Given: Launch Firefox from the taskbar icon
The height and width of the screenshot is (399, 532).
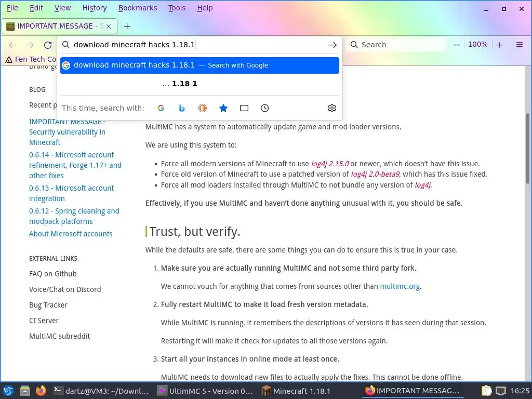Looking at the screenshot, I should 41,391.
